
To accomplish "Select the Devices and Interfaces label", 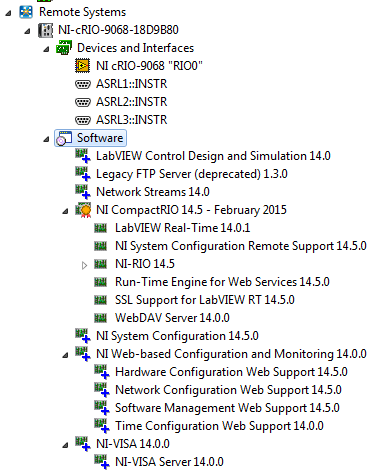I will tap(135, 48).
